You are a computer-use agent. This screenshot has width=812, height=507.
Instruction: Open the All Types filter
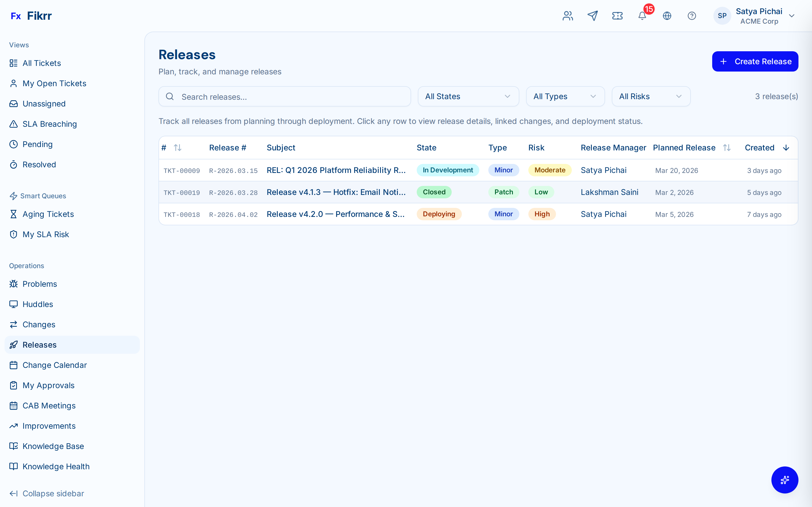coord(565,97)
